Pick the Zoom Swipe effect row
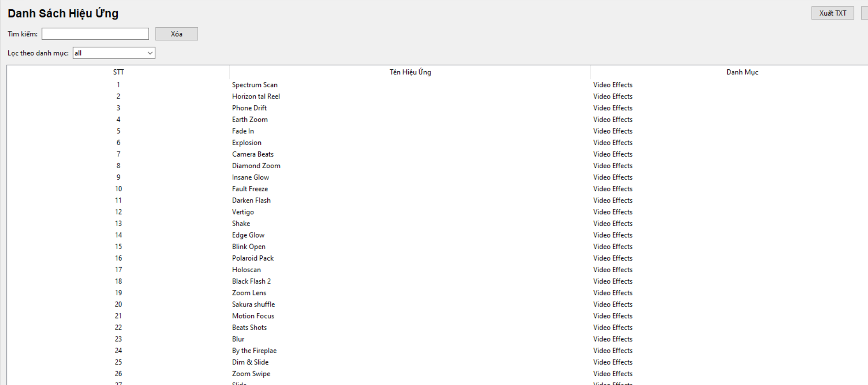 click(251, 374)
